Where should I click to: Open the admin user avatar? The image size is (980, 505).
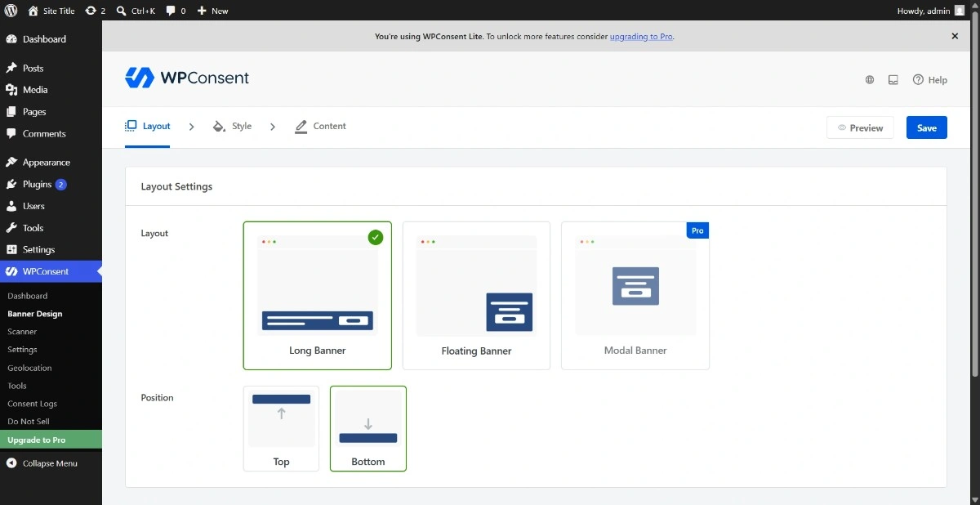point(959,11)
